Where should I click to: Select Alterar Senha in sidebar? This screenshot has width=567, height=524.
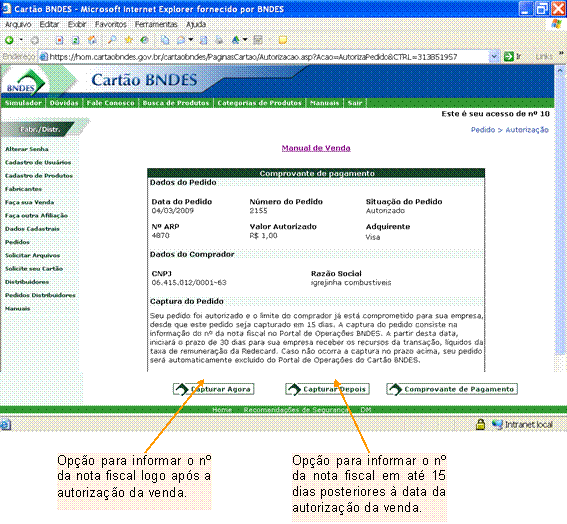click(27, 149)
